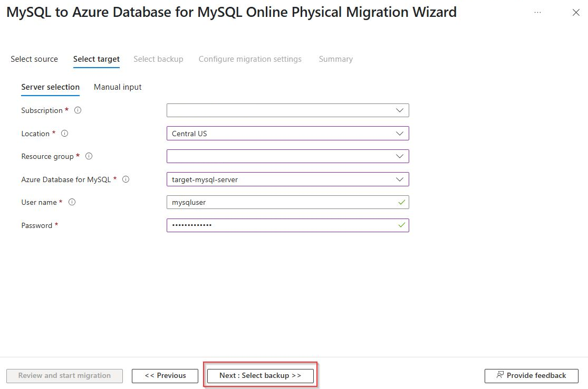Screen dimensions: 588x389
Task: Focus the User name field containing mysqluser
Action: coord(287,202)
